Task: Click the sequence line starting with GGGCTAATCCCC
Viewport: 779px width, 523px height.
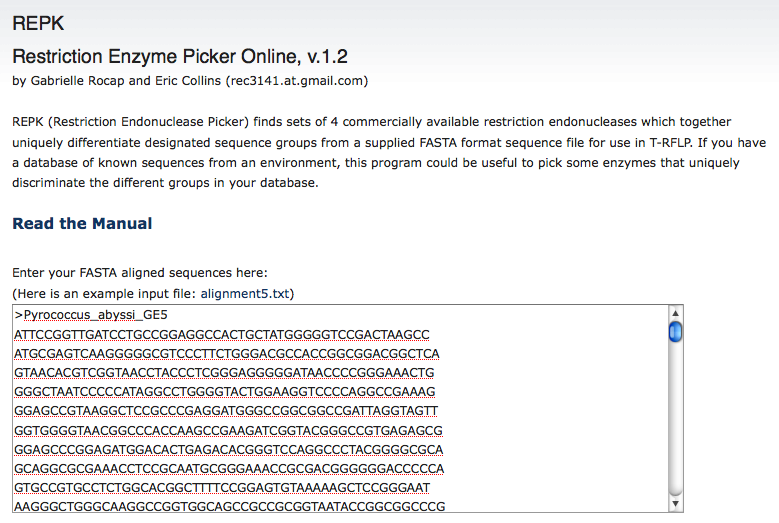Action: pos(225,392)
